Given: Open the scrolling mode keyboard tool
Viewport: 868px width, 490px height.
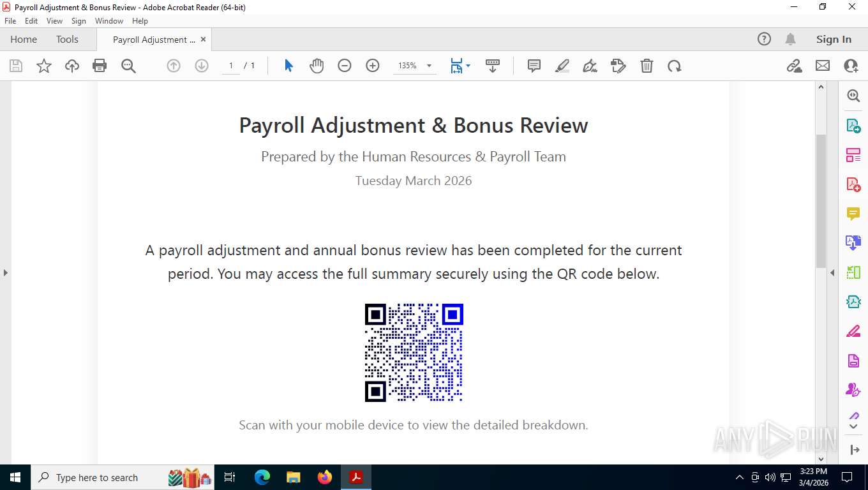Looking at the screenshot, I should click(x=492, y=66).
